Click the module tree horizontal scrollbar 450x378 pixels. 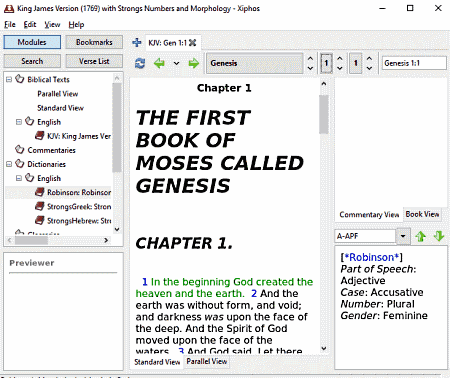[32, 240]
